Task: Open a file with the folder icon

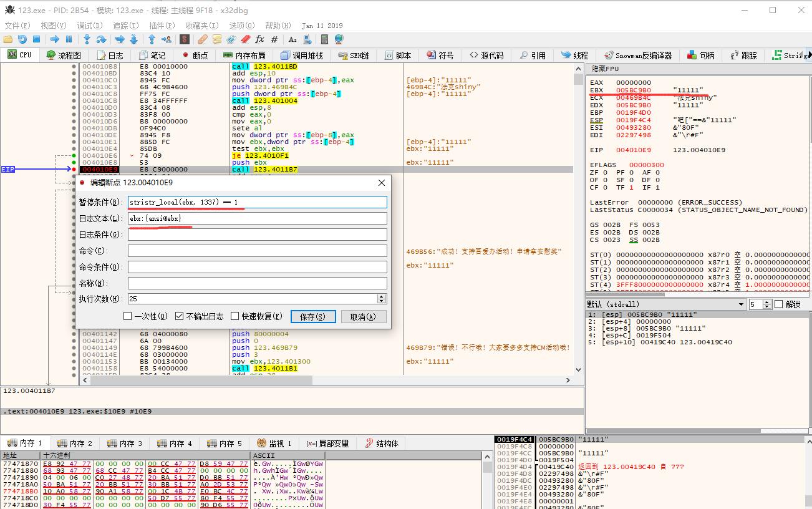Action: 8,39
